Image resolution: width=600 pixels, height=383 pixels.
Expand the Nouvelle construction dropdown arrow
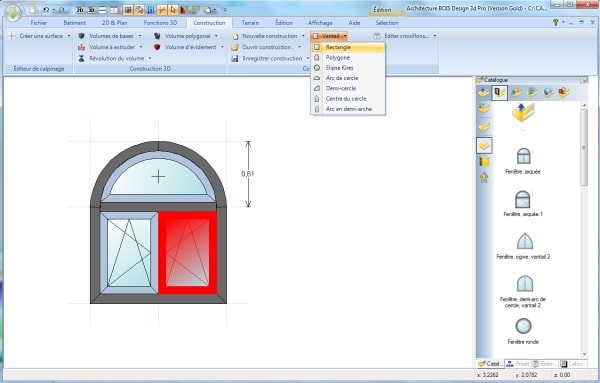(303, 36)
